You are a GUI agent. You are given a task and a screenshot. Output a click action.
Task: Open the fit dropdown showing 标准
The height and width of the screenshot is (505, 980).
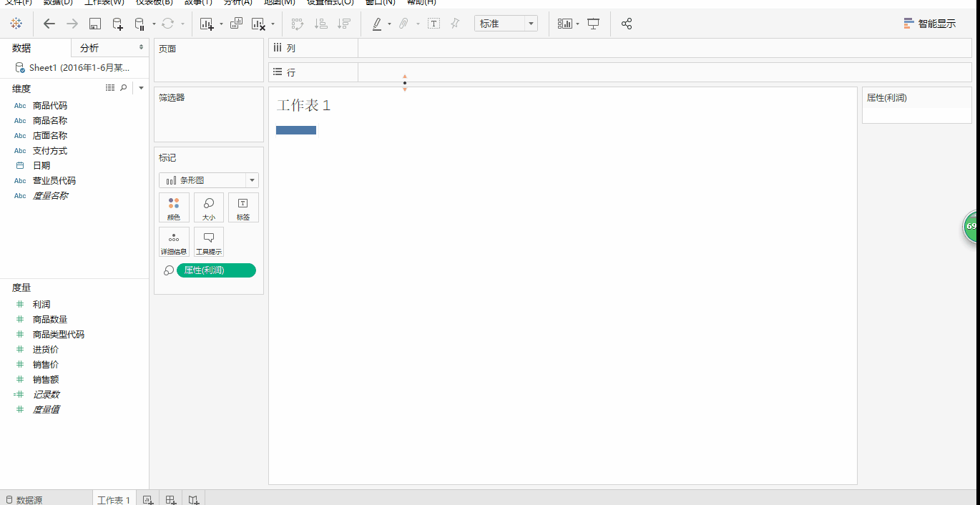click(529, 23)
